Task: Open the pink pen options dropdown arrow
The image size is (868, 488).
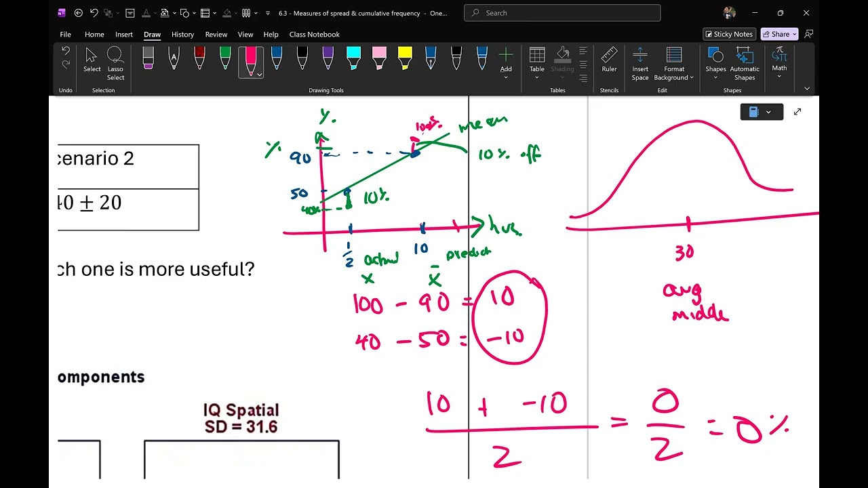Action: tap(259, 75)
